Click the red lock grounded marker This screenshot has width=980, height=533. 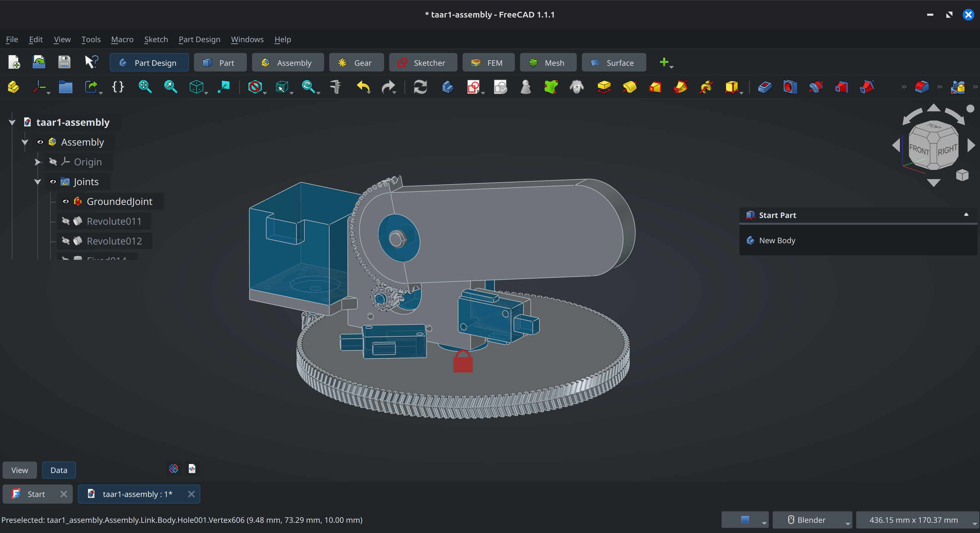pyautogui.click(x=463, y=361)
